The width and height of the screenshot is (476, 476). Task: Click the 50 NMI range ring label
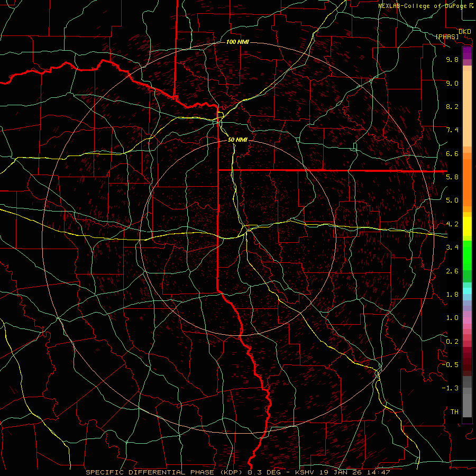point(237,140)
